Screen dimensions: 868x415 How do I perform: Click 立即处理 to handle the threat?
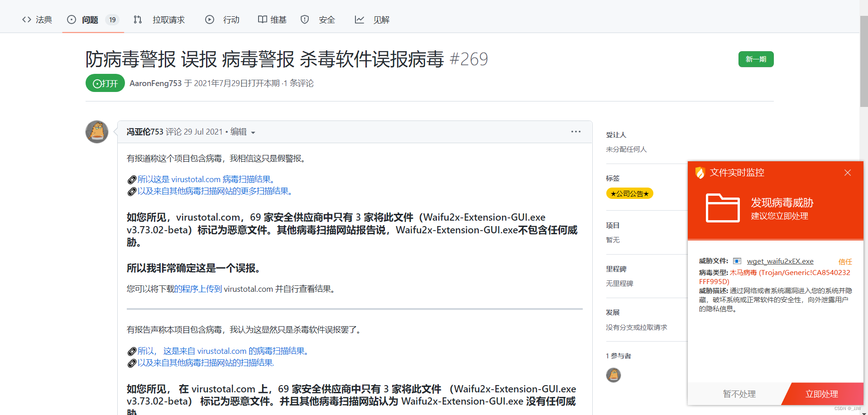(822, 394)
